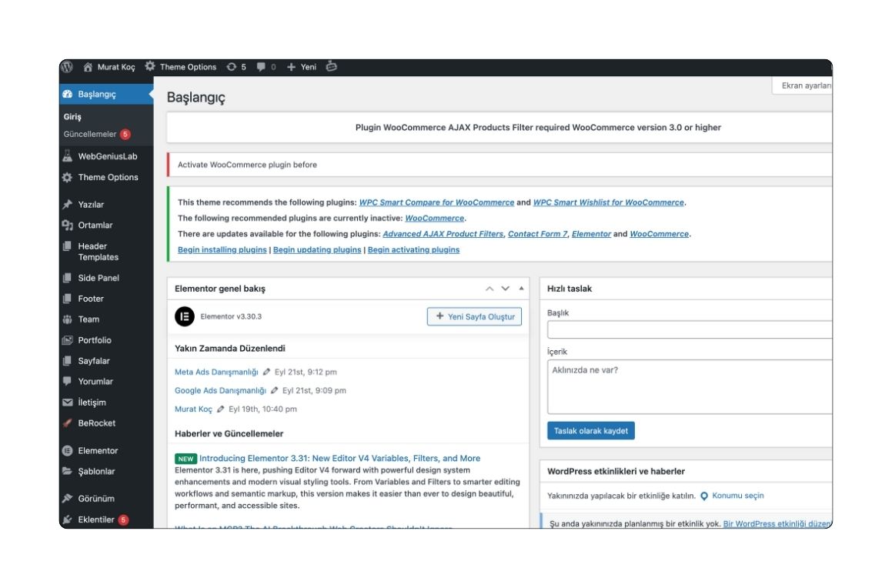Image resolution: width=892 pixels, height=588 pixels.
Task: Open Yorumlar via its speech bubble icon
Action: point(68,381)
